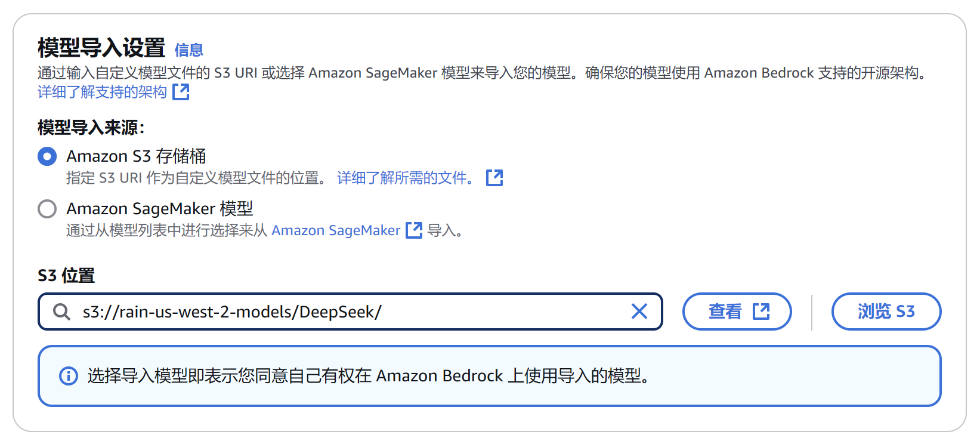Screen dimensions: 980x441
Task: Click the magnifier search icon in S3 field
Action: point(61,312)
